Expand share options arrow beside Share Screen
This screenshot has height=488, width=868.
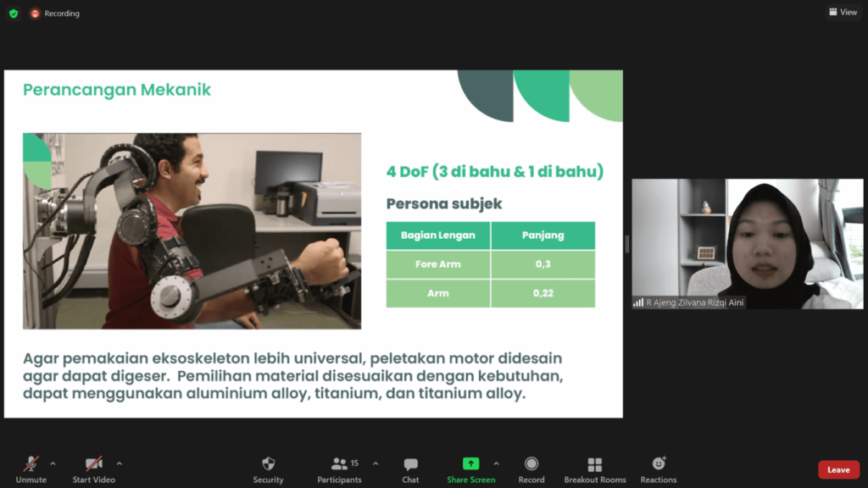pyautogui.click(x=496, y=463)
